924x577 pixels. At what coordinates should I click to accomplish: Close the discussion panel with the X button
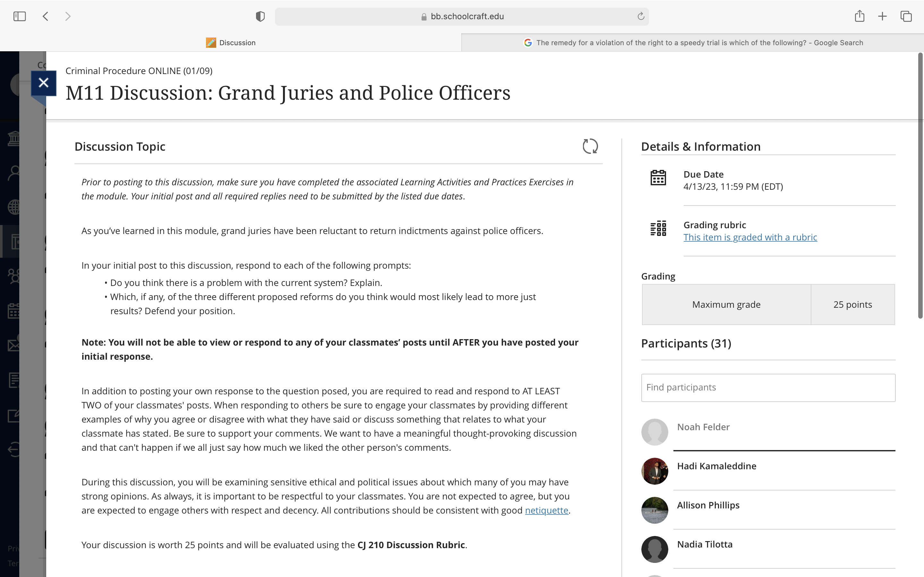click(44, 82)
